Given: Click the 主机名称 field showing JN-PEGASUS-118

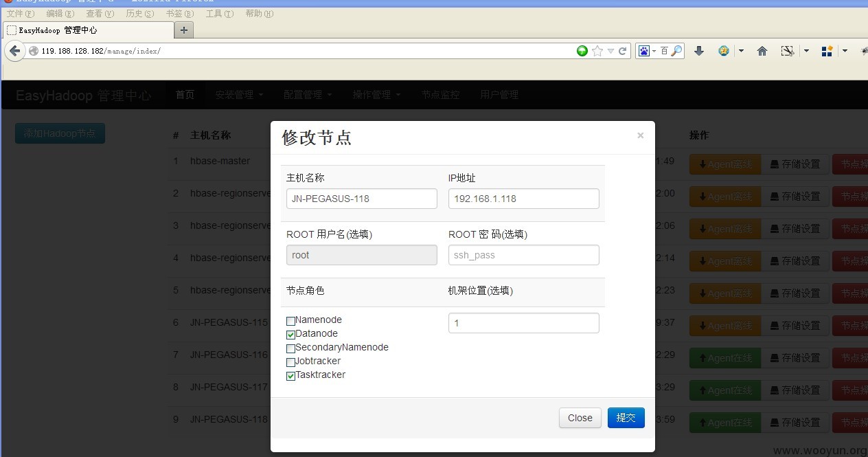Looking at the screenshot, I should coord(362,199).
